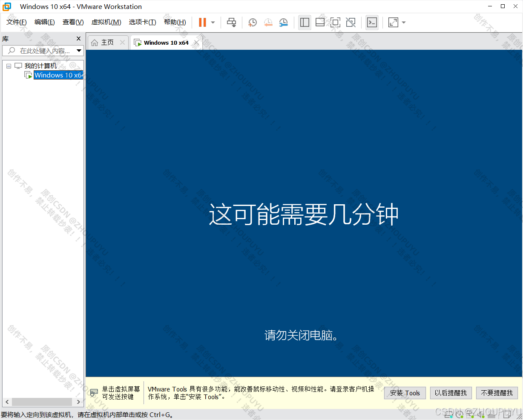Revert the virtual machine to snapshot
523x420 pixels.
pos(268,23)
